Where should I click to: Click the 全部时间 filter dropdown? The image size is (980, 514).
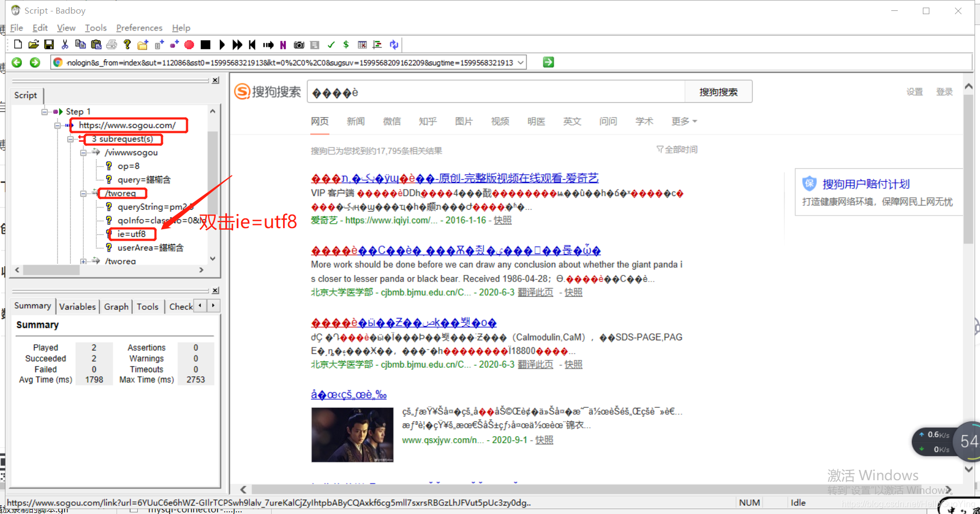(677, 150)
